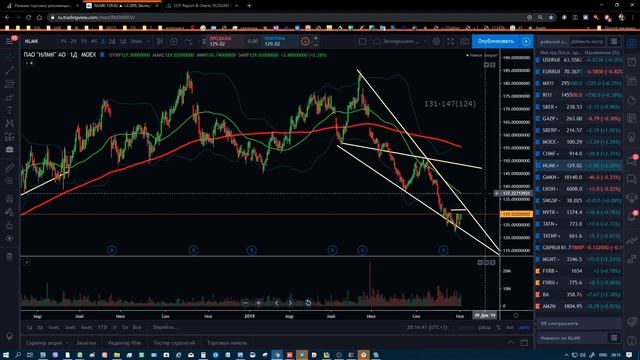Toggle extended hours option 'расш'
The height and width of the screenshot is (360, 640).
click(x=484, y=327)
